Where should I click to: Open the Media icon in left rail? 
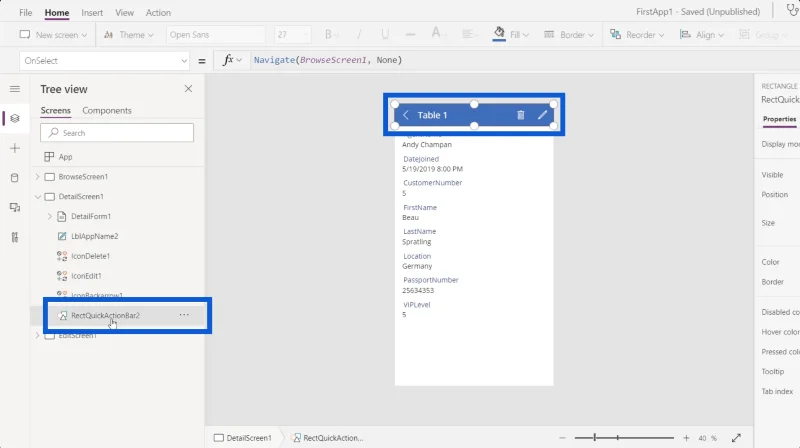point(15,207)
